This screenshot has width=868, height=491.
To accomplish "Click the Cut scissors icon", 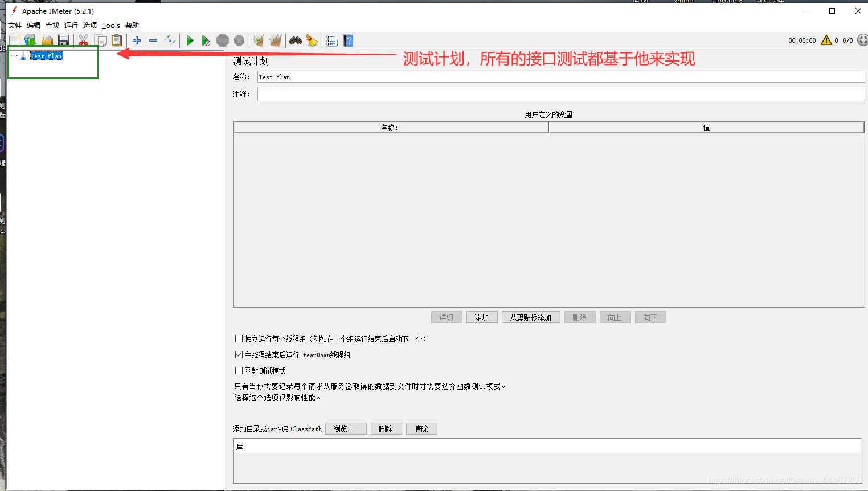I will (x=84, y=40).
